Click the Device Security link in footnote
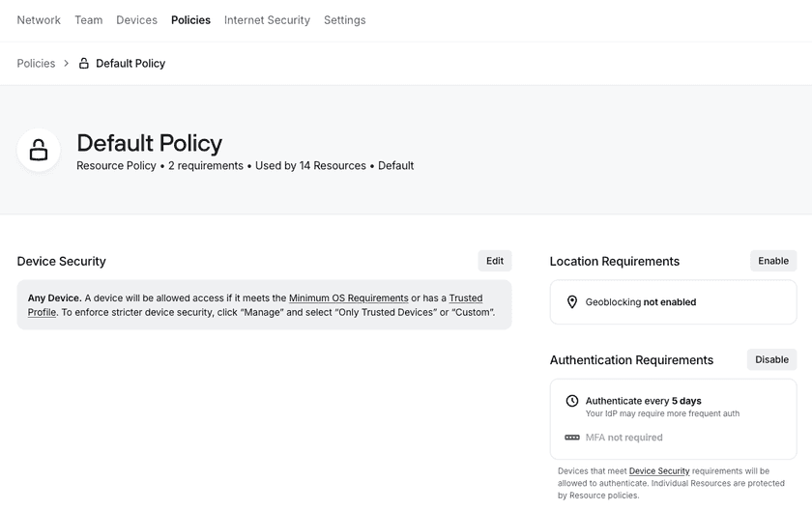The height and width of the screenshot is (510, 812). coord(658,471)
